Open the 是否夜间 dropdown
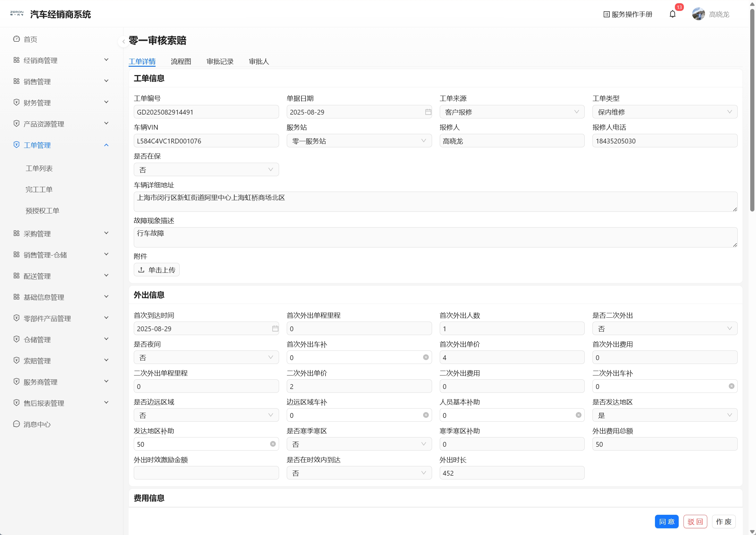The width and height of the screenshot is (756, 535). tap(206, 358)
